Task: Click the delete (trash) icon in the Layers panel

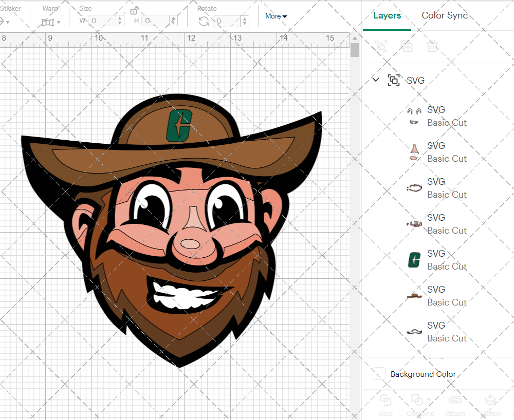Action: point(432,46)
